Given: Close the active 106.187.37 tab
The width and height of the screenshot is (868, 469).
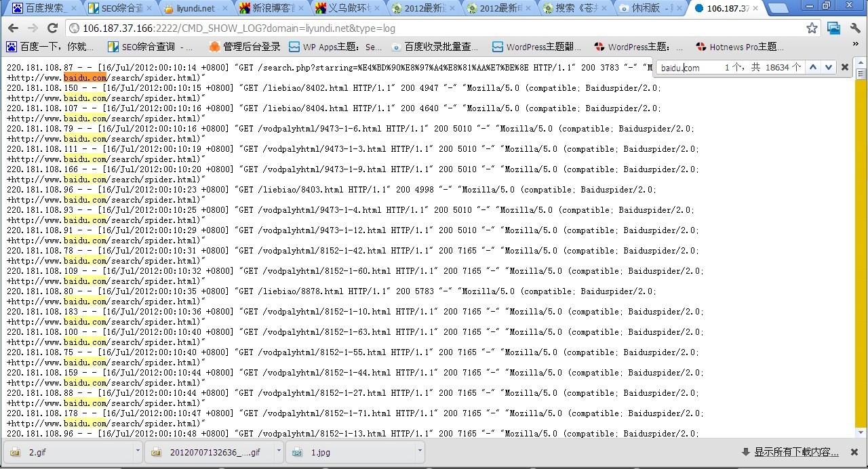Looking at the screenshot, I should pyautogui.click(x=757, y=9).
